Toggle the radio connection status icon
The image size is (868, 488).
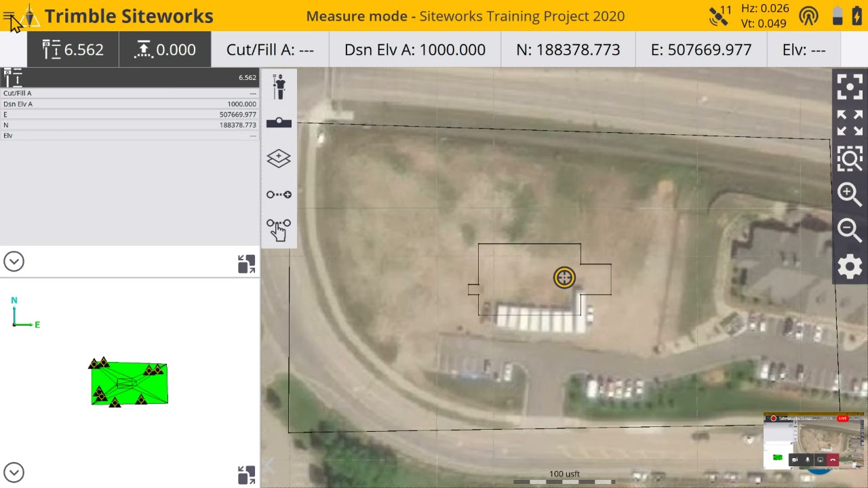(x=810, y=15)
